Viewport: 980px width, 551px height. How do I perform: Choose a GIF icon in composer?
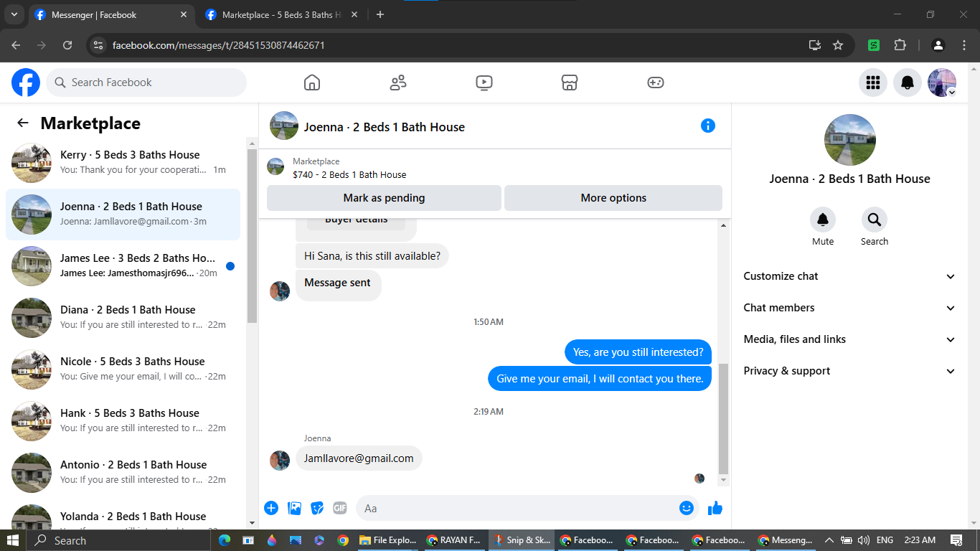point(340,508)
